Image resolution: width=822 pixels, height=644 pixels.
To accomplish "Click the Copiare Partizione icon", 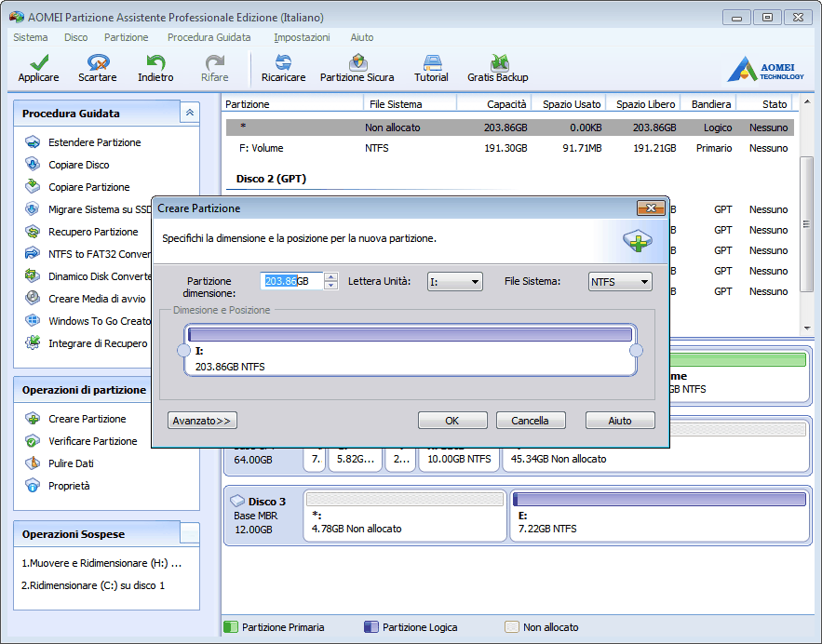I will (33, 186).
